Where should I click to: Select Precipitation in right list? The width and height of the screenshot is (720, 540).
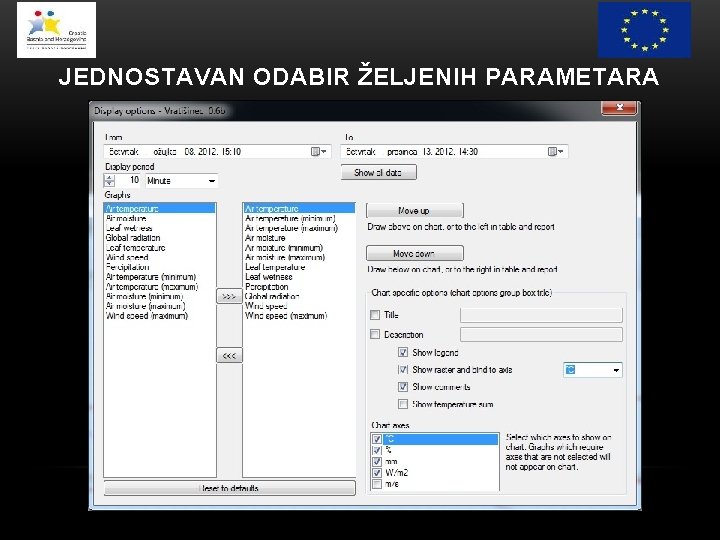(x=299, y=287)
